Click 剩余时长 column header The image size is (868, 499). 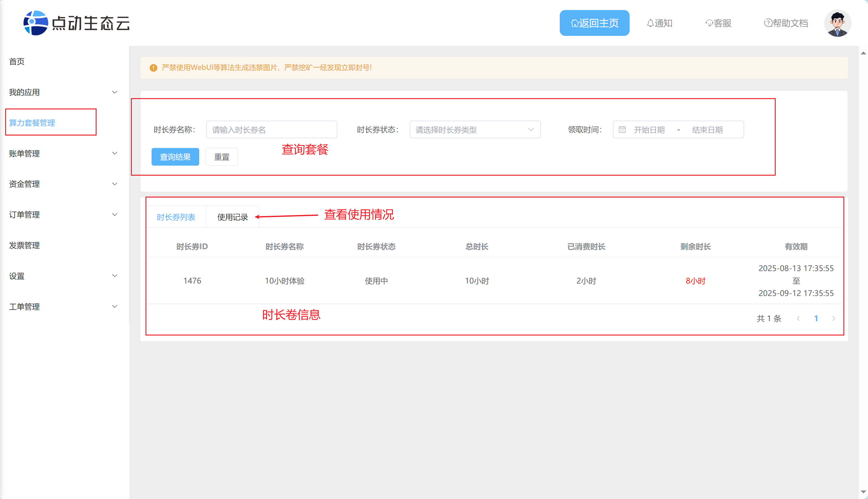click(695, 246)
